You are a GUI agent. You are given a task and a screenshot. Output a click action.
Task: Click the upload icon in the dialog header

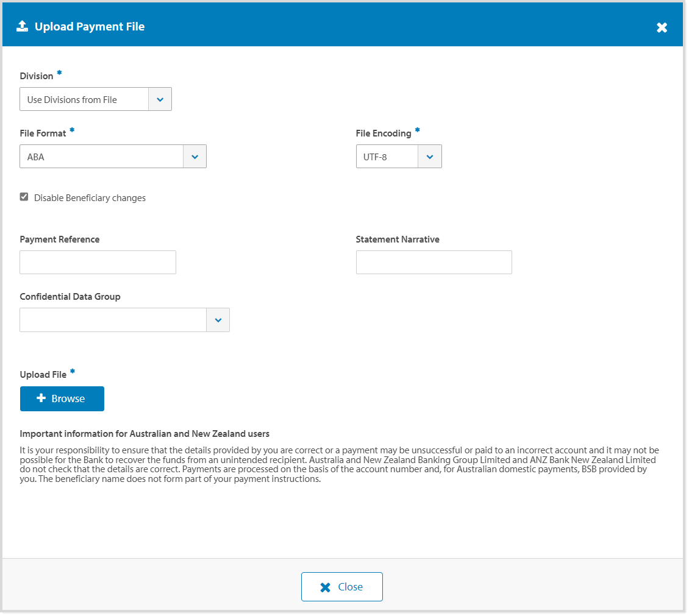click(22, 26)
